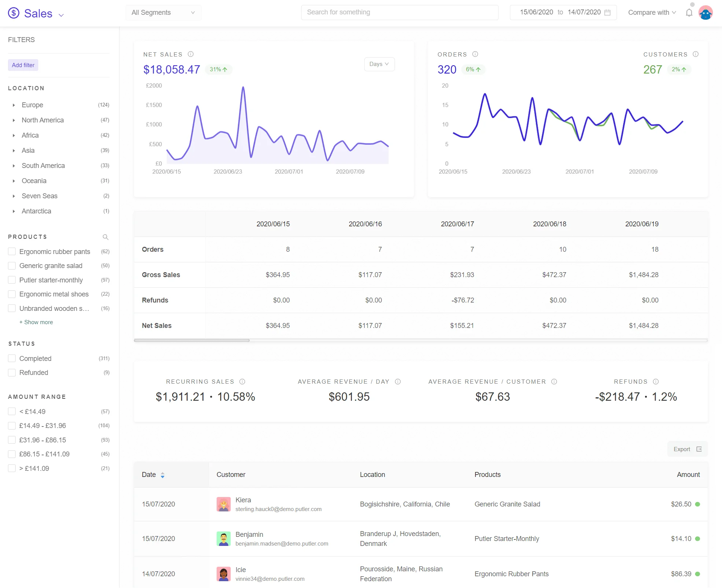Viewport: 722px width, 588px height.
Task: Open the calendar icon in date range
Action: (607, 13)
